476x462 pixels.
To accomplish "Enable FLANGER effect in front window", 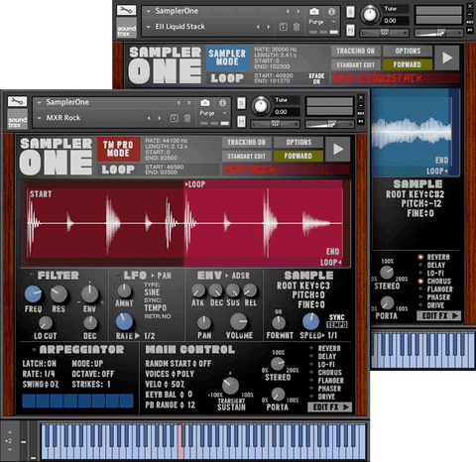I will [x=311, y=381].
